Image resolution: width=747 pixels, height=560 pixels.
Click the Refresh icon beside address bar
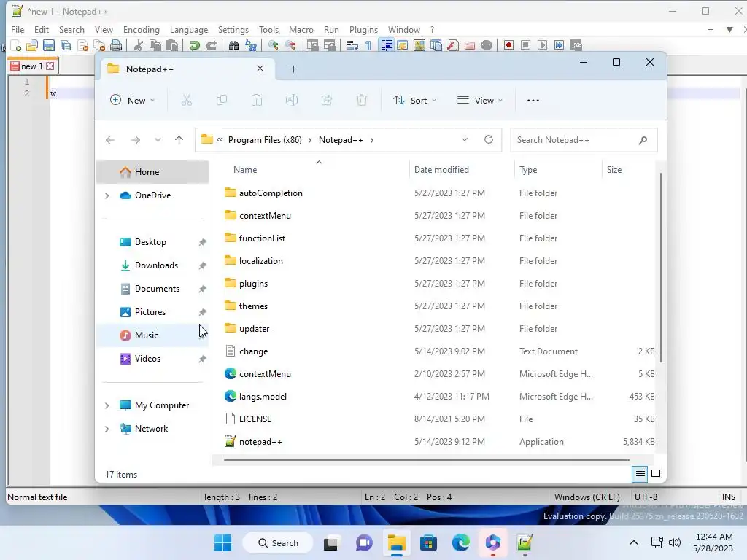pos(488,139)
